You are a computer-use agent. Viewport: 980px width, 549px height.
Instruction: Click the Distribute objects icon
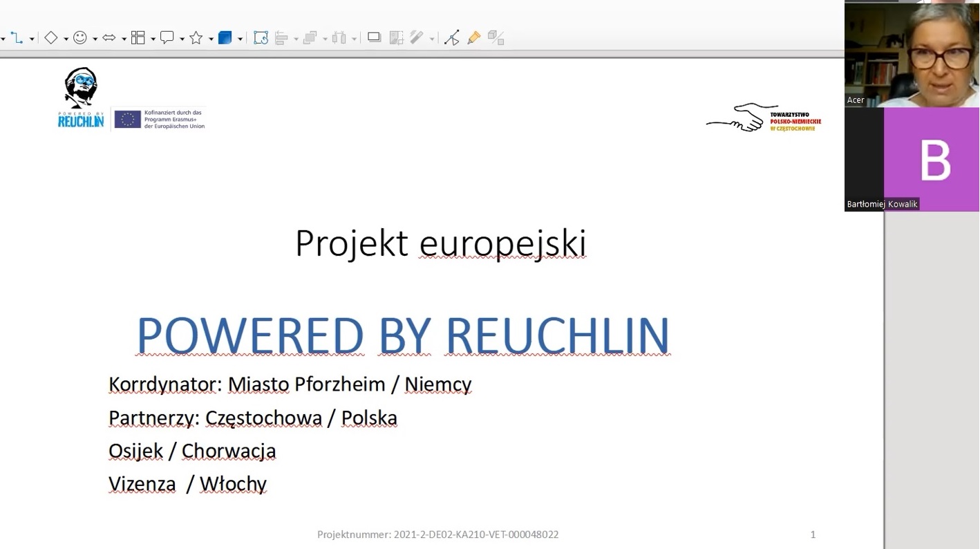point(339,38)
